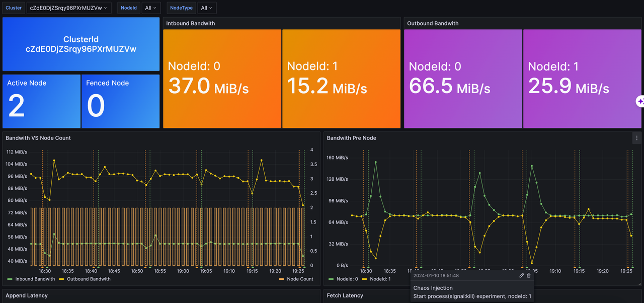Select the Outbound Bandwith NodeId: 0 stat tile
The height and width of the screenshot is (303, 644).
coord(463,79)
